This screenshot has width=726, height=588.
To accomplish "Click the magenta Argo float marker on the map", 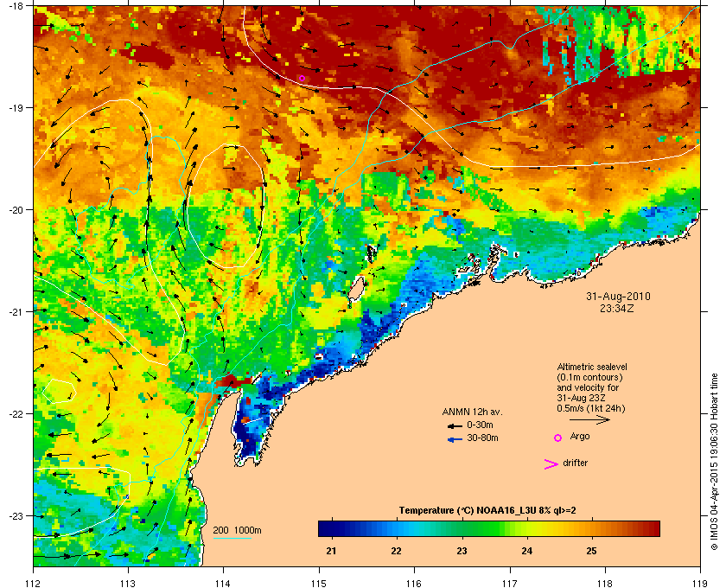I will point(302,79).
